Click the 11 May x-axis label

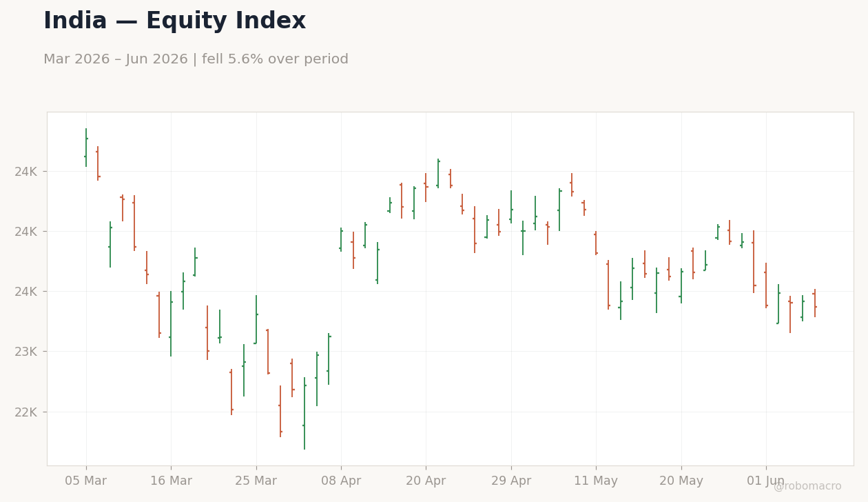coord(596,481)
